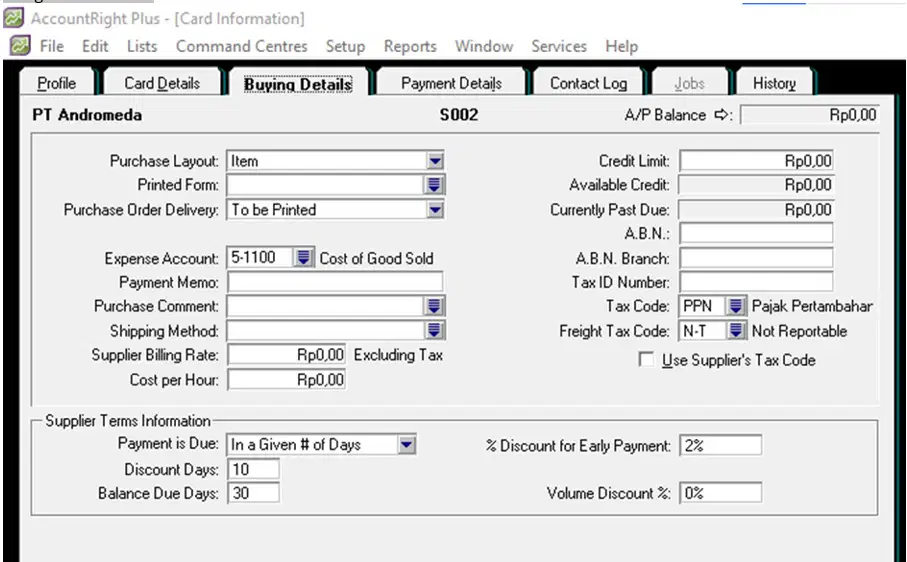The height and width of the screenshot is (562, 907).
Task: Click the card ID S002
Action: pyautogui.click(x=459, y=114)
